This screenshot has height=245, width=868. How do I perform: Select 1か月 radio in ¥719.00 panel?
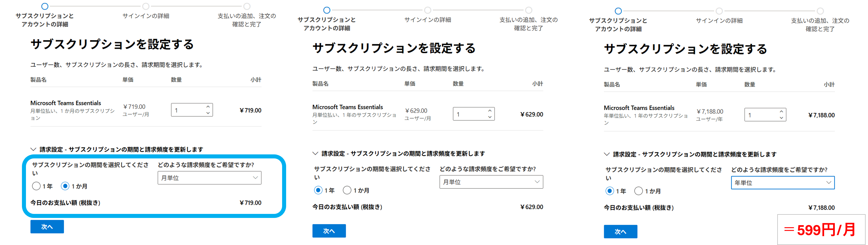tap(65, 186)
